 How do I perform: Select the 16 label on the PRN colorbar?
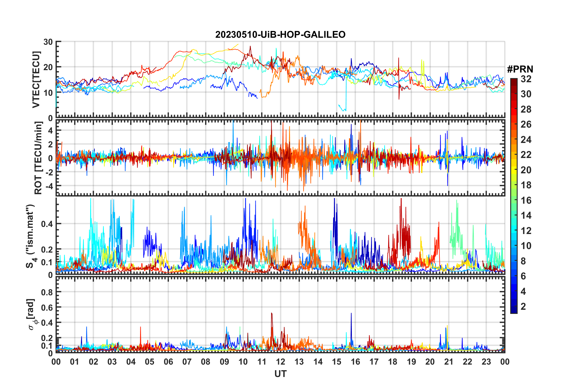click(526, 200)
